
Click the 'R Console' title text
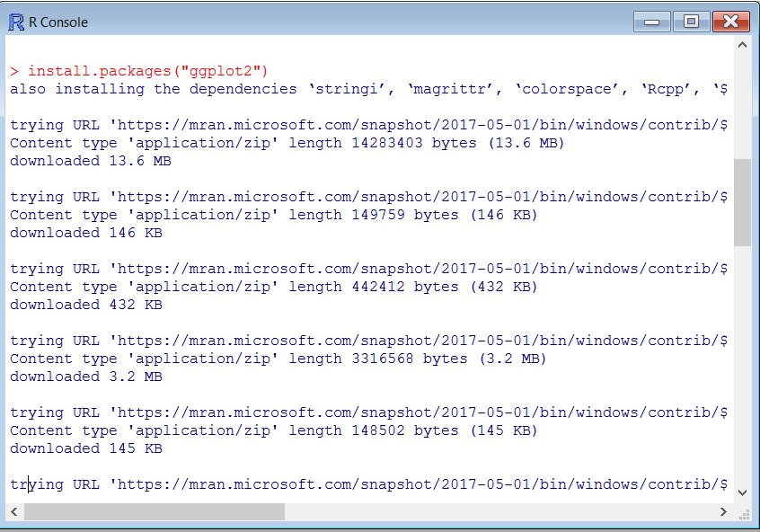click(58, 22)
